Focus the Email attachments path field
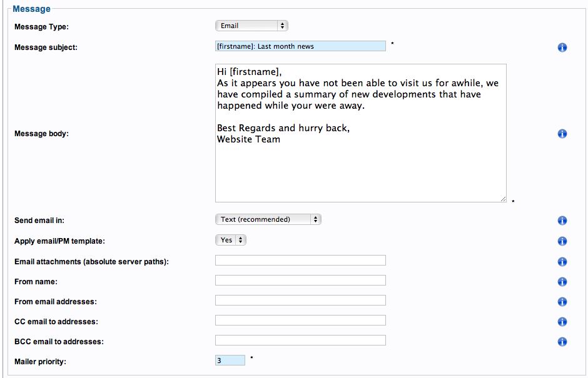 pyautogui.click(x=300, y=261)
